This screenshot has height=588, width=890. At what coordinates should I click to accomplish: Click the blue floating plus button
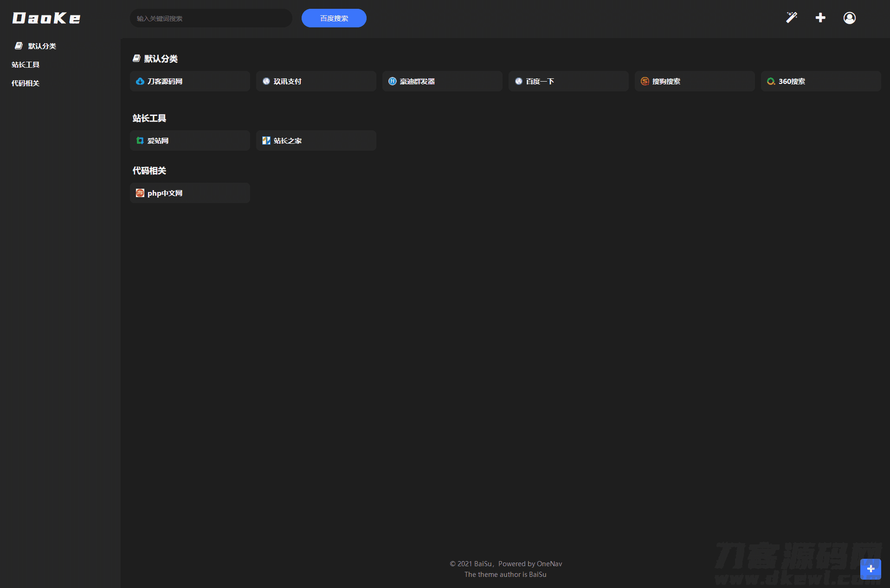pyautogui.click(x=871, y=569)
